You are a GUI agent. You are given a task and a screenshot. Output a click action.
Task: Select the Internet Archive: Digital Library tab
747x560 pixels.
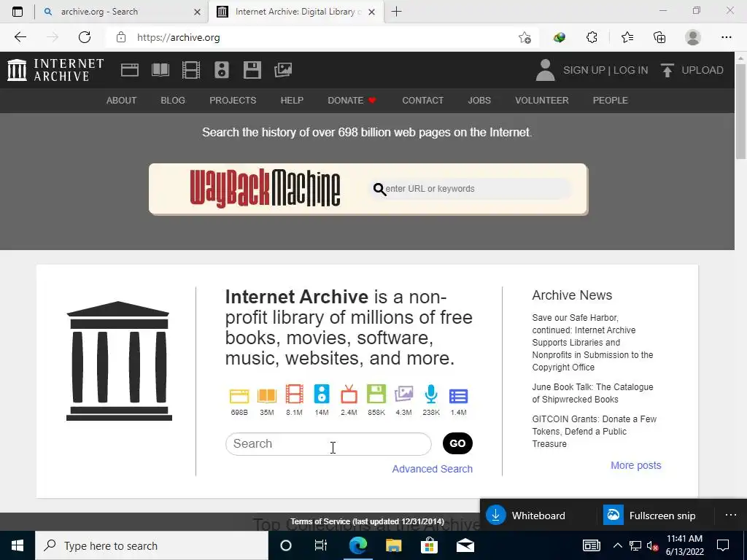(x=295, y=12)
